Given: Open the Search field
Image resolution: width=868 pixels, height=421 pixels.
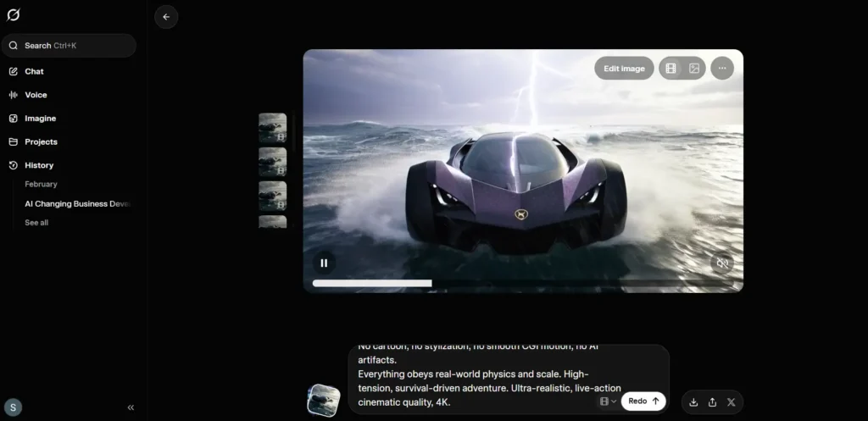Looking at the screenshot, I should point(69,46).
